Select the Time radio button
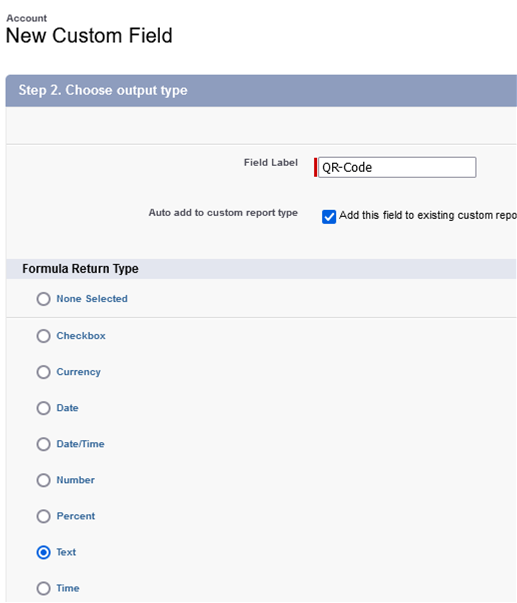 click(x=43, y=588)
